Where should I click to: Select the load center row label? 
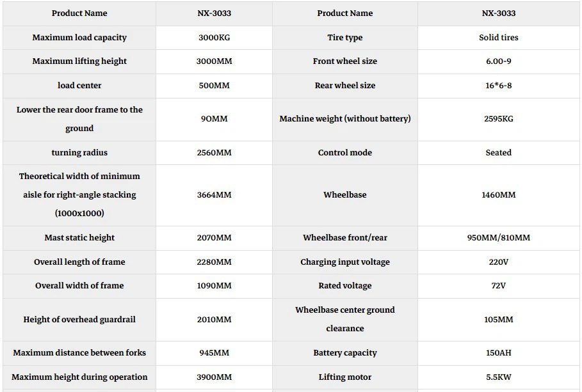(79, 86)
